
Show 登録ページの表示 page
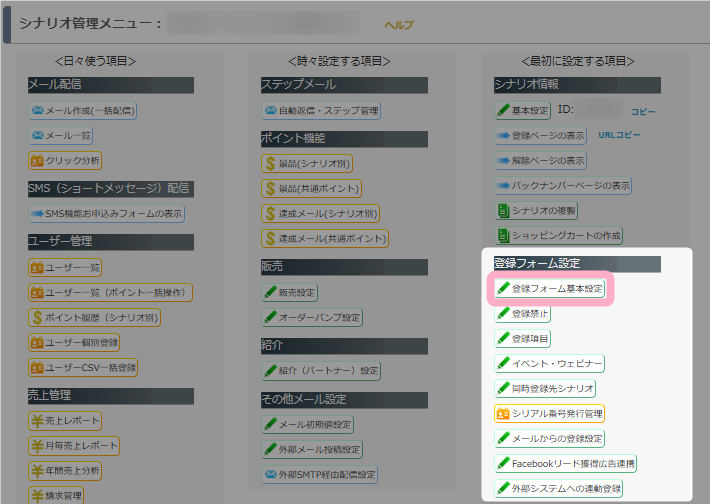pos(540,135)
